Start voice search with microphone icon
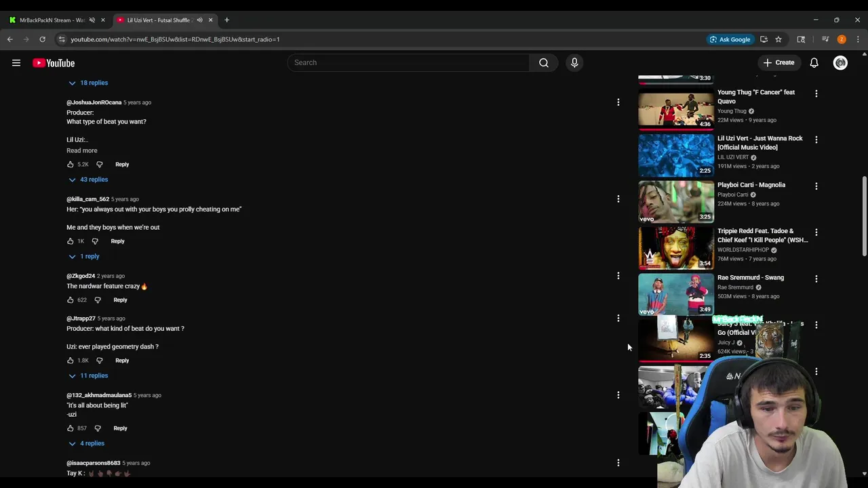 pyautogui.click(x=574, y=62)
